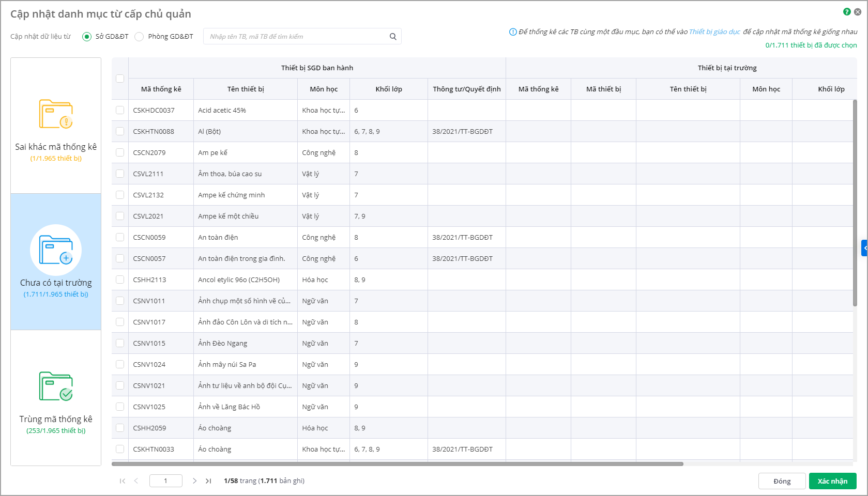868x496 pixels.
Task: Select the 'Sở GD&ĐT' radio option
Action: [x=87, y=37]
